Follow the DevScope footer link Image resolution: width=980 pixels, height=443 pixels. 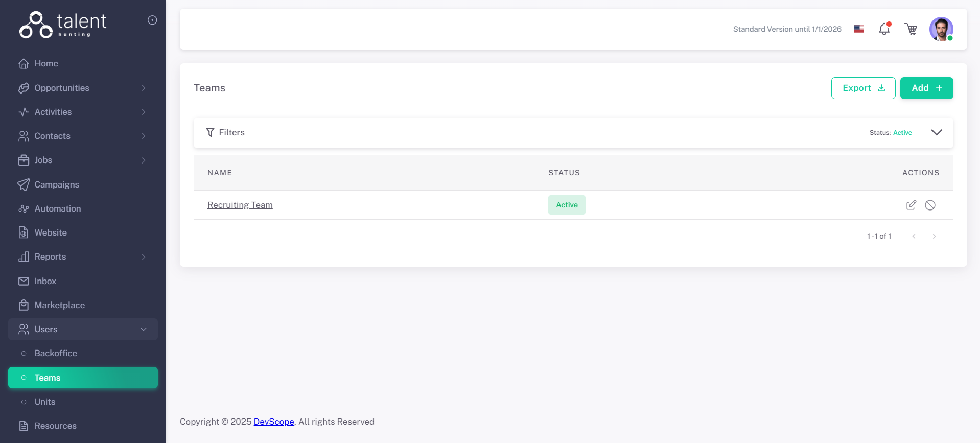[274, 422]
